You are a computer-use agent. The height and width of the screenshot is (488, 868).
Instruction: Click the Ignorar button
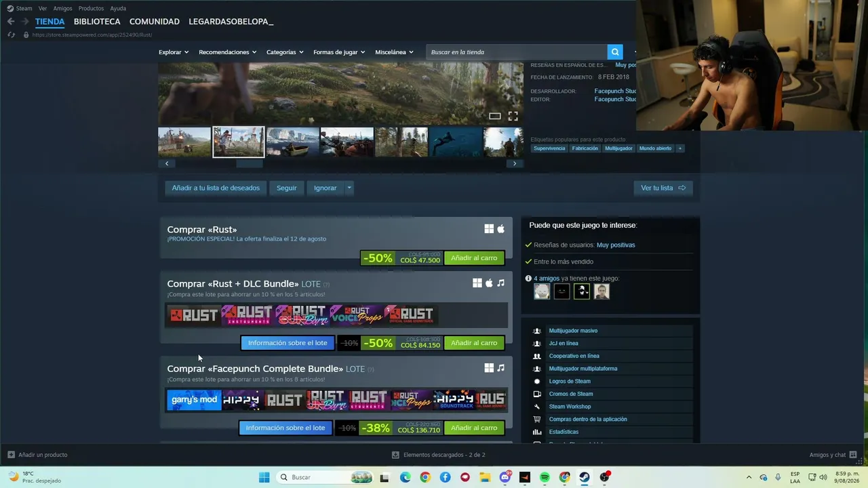point(325,188)
